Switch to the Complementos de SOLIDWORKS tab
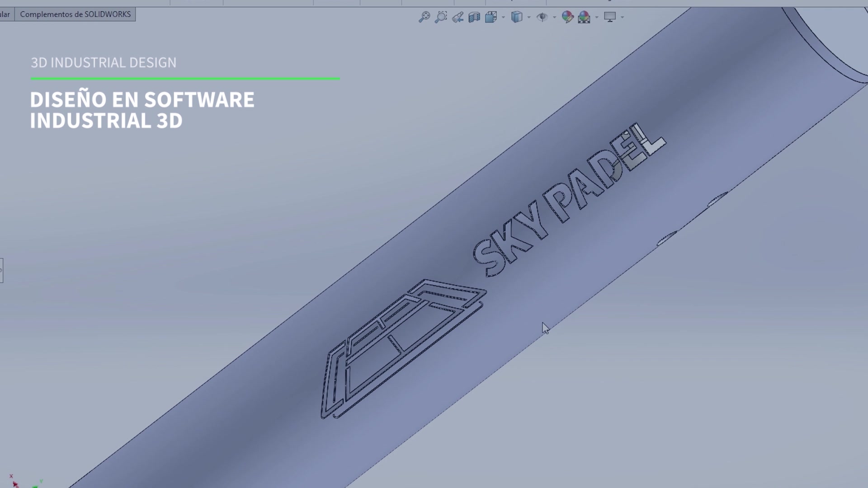The width and height of the screenshot is (868, 488). (x=75, y=14)
